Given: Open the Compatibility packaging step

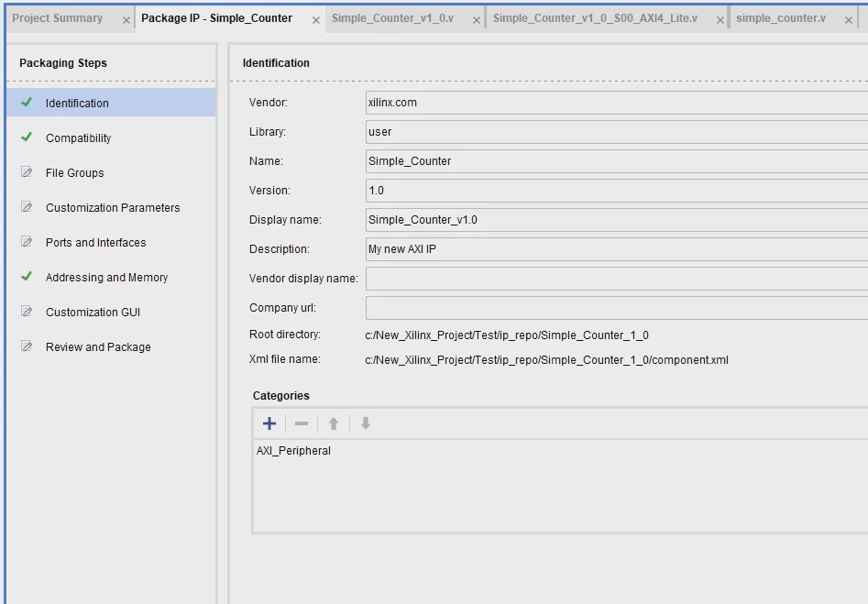Looking at the screenshot, I should (x=111, y=137).
